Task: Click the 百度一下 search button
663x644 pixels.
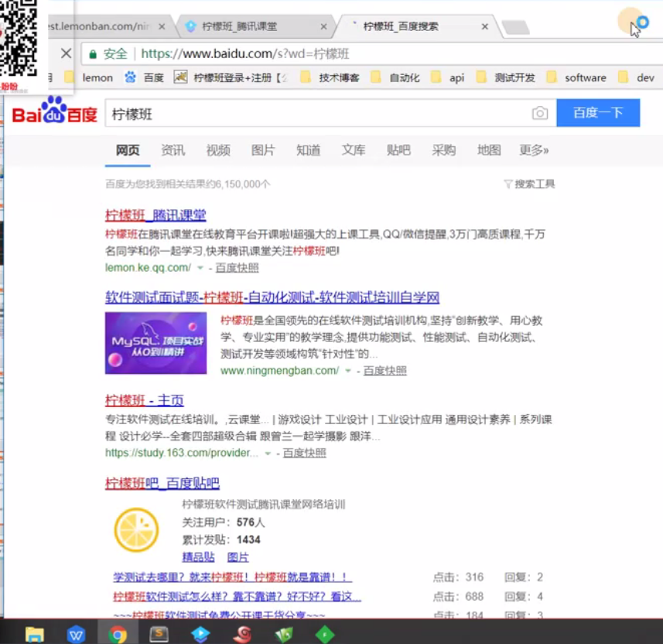Action: pyautogui.click(x=598, y=113)
